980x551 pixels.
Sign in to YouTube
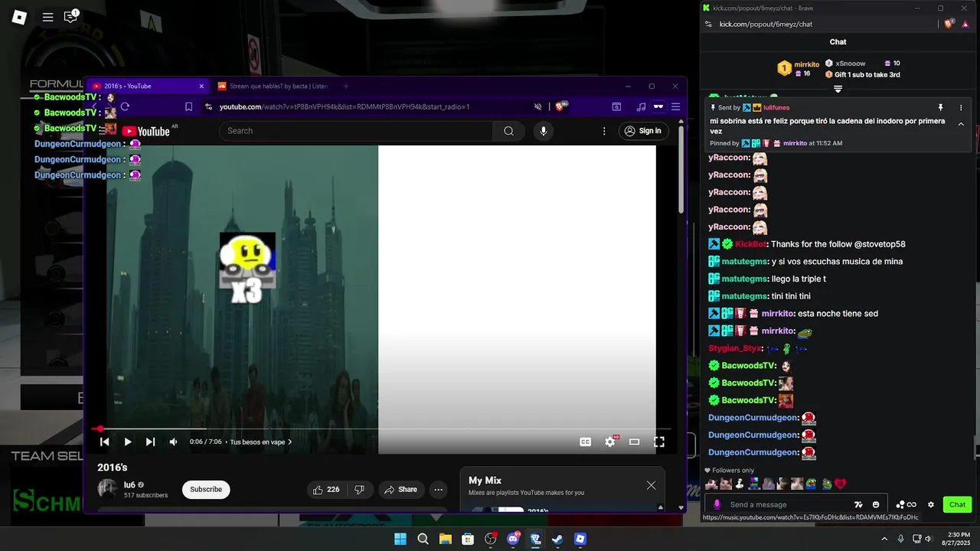click(x=643, y=131)
